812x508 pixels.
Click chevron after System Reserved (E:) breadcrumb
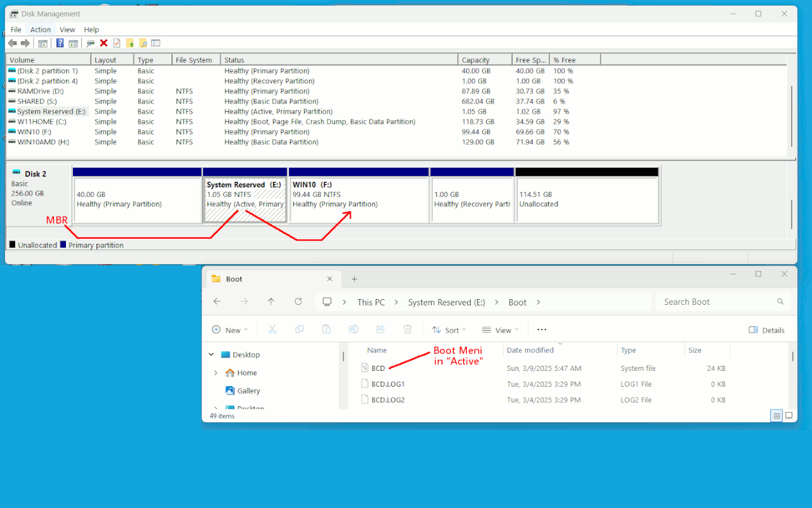497,302
